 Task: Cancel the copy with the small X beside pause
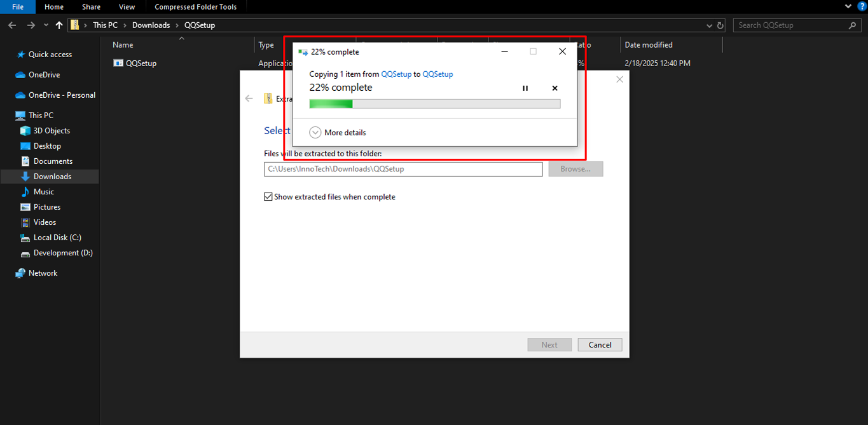[555, 88]
